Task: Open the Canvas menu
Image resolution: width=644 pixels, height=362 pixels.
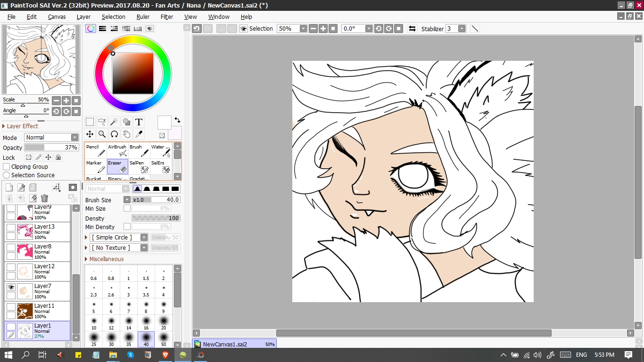Action: [x=57, y=16]
